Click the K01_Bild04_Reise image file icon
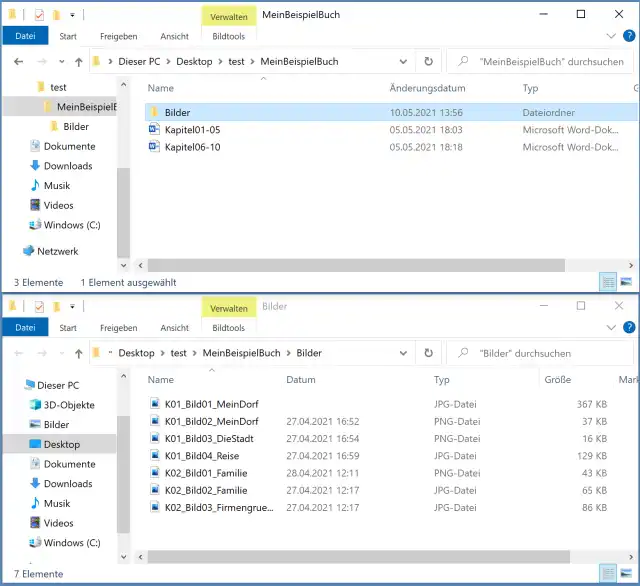This screenshot has height=586, width=640. tap(154, 456)
